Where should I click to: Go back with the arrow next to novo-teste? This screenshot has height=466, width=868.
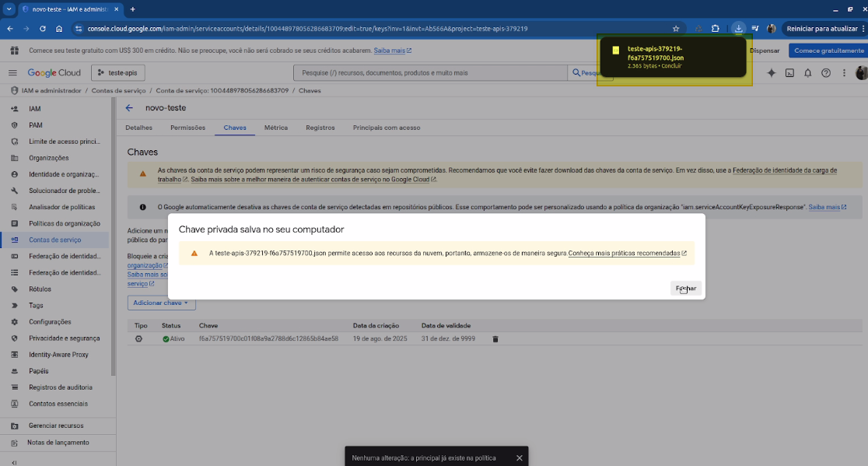click(x=129, y=108)
